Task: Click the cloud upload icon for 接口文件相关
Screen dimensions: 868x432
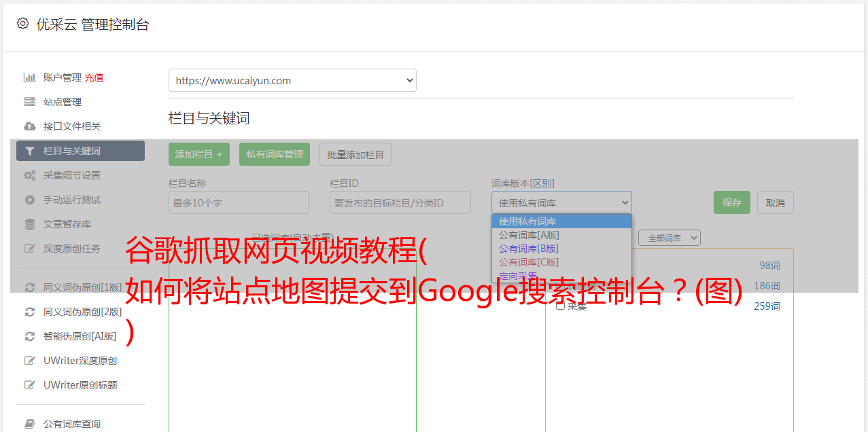Action: pos(30,126)
